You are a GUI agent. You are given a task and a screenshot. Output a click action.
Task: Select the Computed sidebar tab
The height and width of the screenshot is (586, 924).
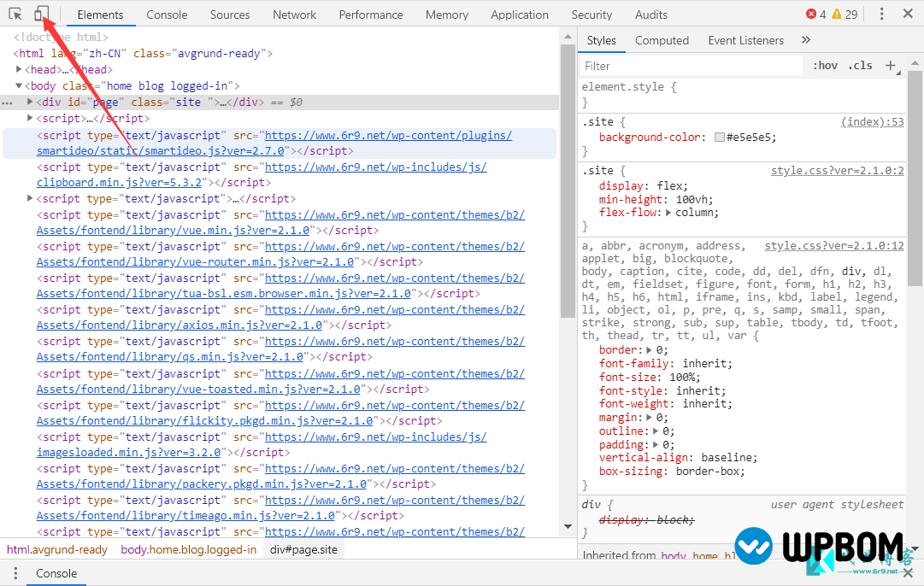[x=662, y=40]
